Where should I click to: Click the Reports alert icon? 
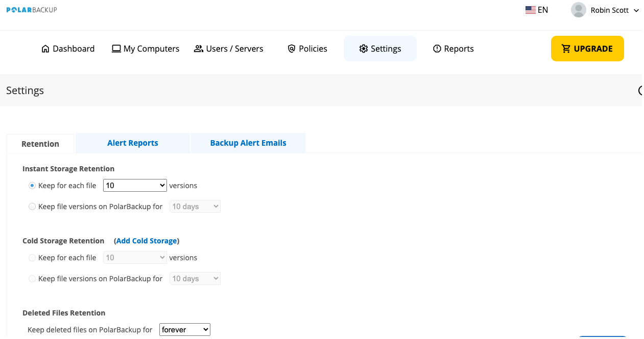[x=437, y=49]
